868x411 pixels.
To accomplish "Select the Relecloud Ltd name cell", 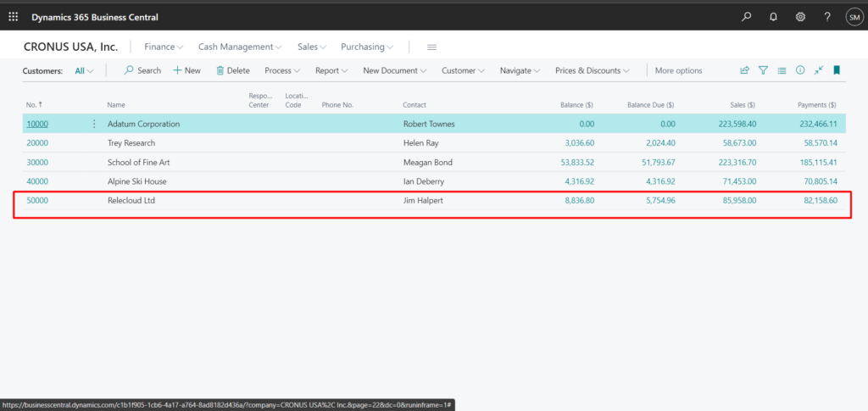I will 131,200.
